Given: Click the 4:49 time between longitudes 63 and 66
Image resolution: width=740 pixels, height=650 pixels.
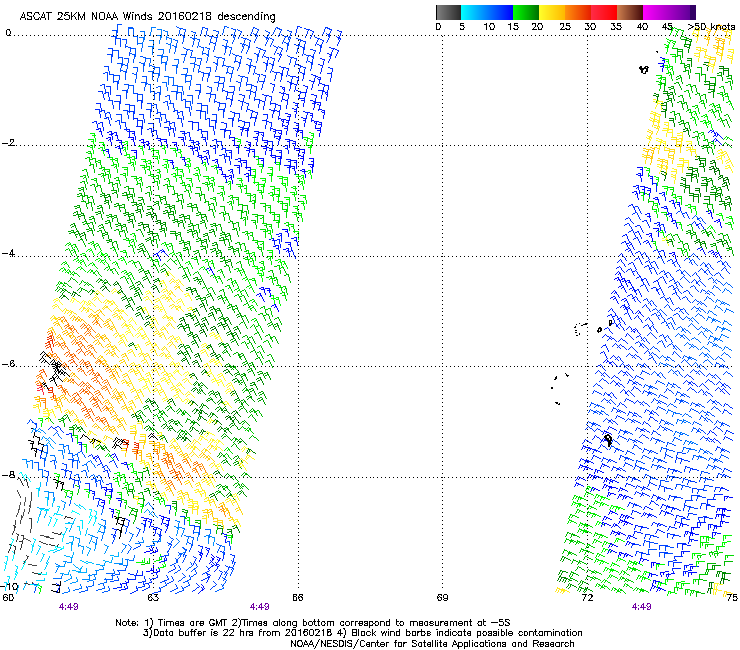Looking at the screenshot, I should [260, 607].
